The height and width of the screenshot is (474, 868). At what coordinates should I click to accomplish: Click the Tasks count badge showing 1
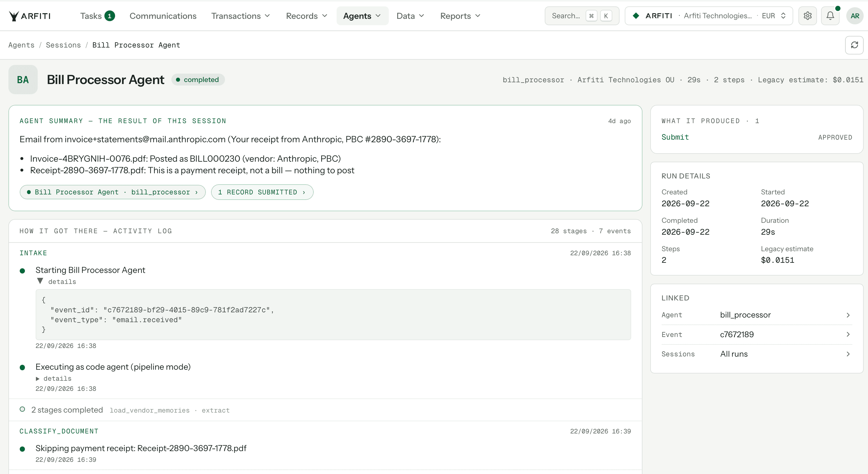pyautogui.click(x=110, y=16)
